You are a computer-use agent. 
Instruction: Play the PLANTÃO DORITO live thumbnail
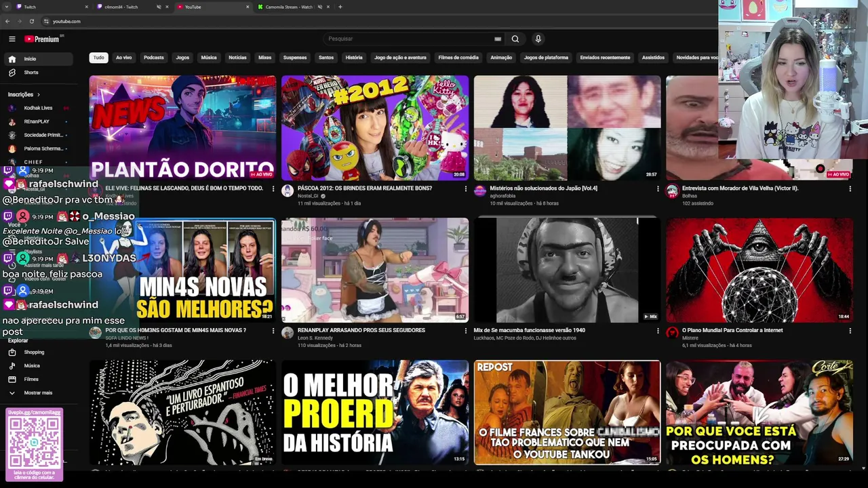click(x=182, y=127)
